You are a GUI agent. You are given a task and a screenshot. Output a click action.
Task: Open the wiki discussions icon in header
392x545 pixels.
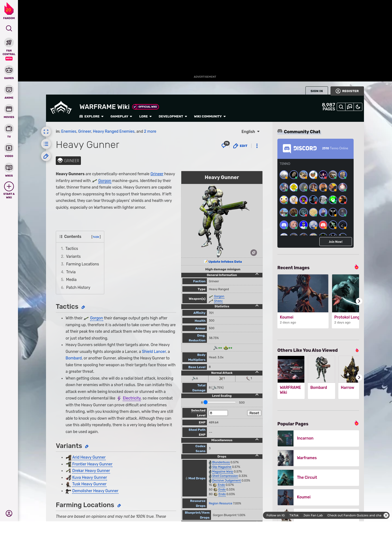click(350, 107)
